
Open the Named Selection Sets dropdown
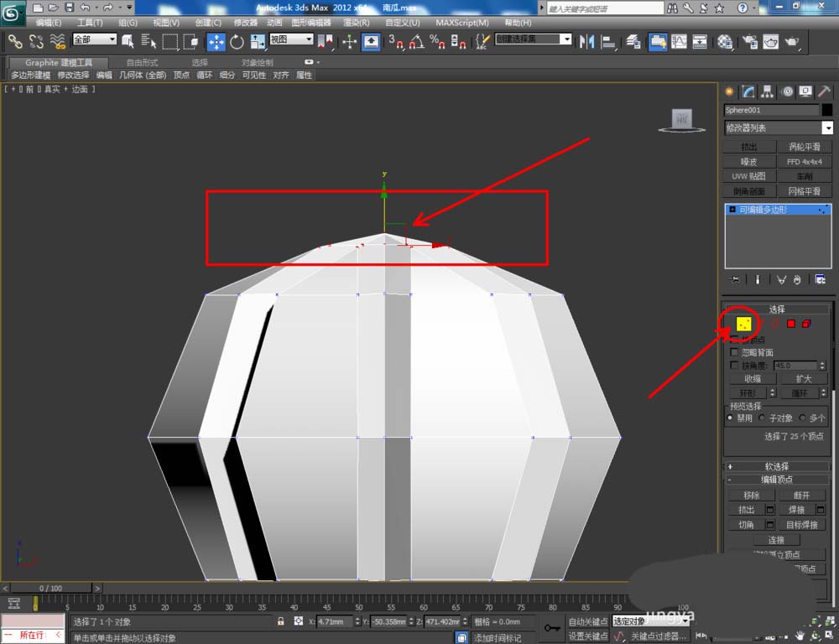(x=534, y=39)
